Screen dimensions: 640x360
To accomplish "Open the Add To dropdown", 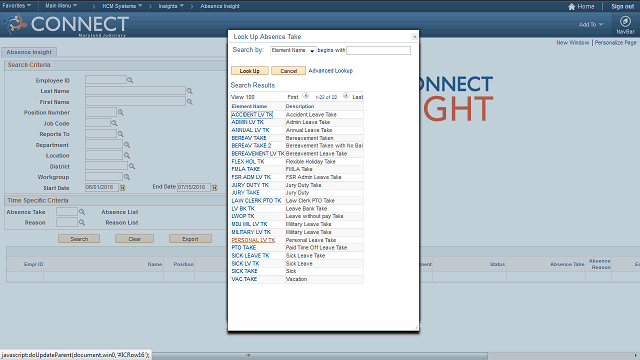I will [x=591, y=24].
